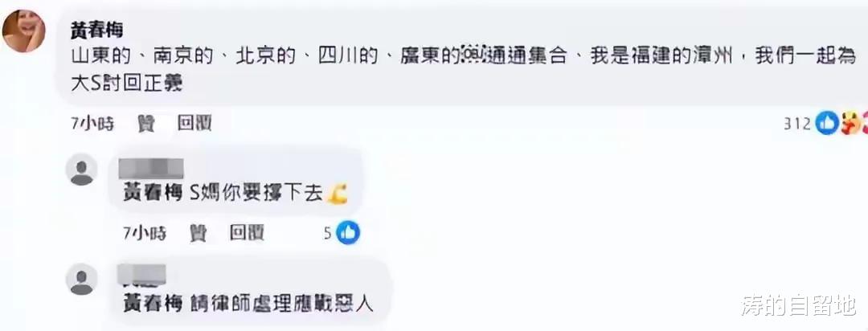View the 5 reactions count on first reply
This screenshot has height=331, width=868.
tap(328, 233)
